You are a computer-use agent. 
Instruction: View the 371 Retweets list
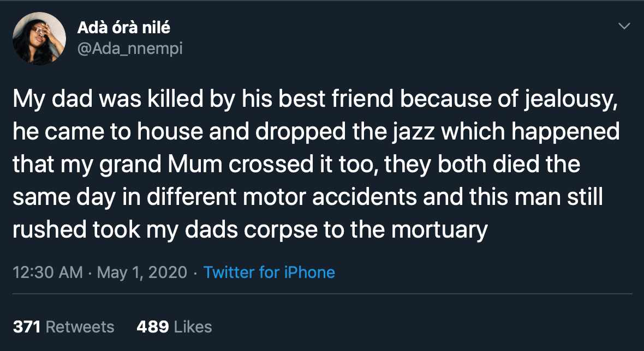tap(63, 326)
